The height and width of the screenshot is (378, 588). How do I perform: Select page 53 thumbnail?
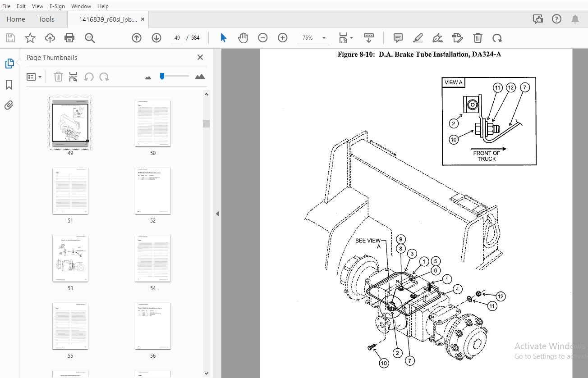70,258
